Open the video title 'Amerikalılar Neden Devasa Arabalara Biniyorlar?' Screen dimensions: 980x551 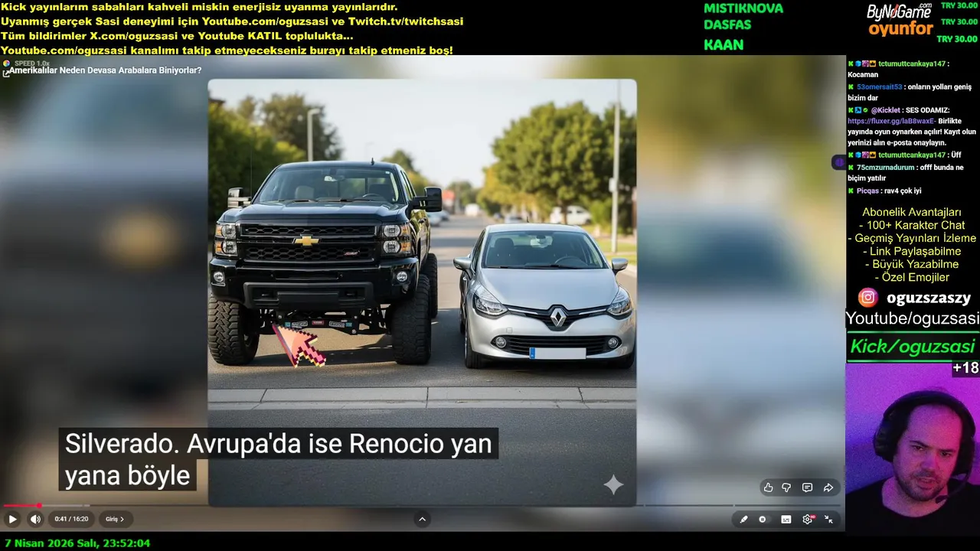tap(106, 70)
